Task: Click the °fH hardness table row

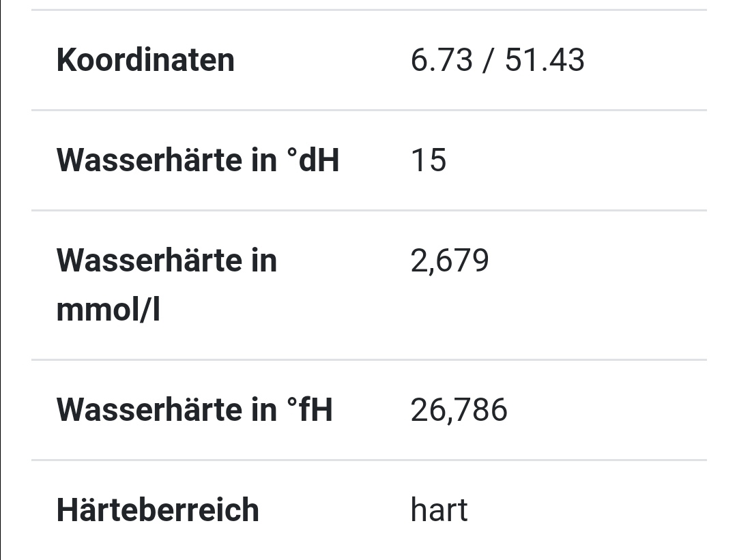Action: pos(369,410)
